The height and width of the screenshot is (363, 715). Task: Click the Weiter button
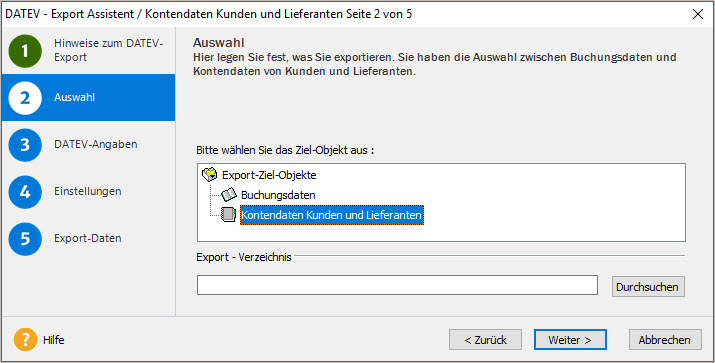(570, 340)
